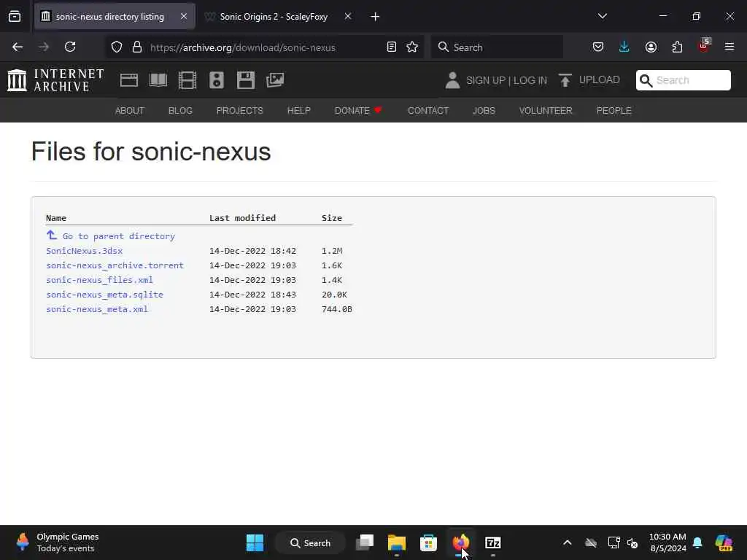Open the JOBS menu item
The width and height of the screenshot is (747, 560).
point(484,111)
